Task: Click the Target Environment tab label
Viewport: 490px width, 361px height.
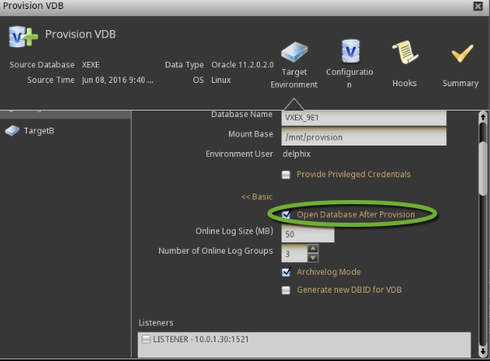Action: coord(294,78)
